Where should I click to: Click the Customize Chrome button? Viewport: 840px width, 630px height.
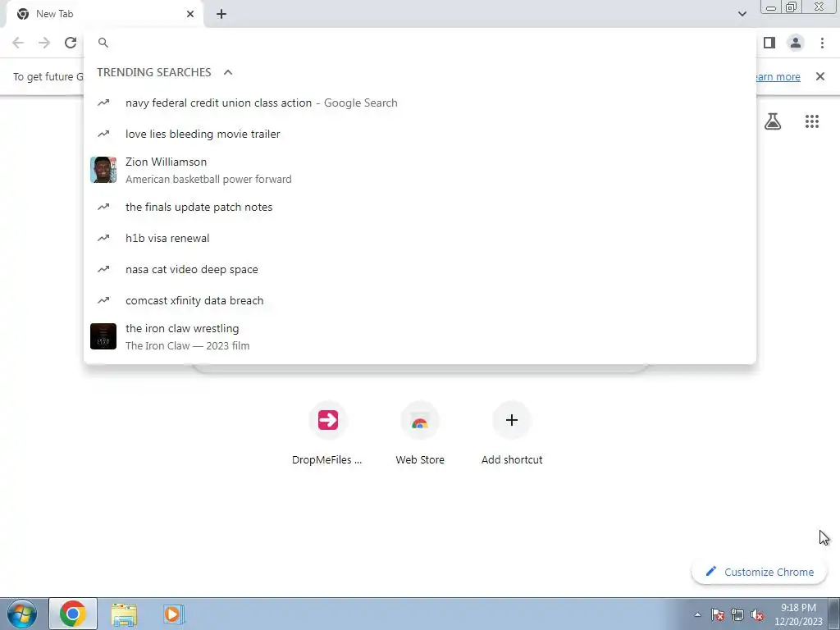pos(760,572)
